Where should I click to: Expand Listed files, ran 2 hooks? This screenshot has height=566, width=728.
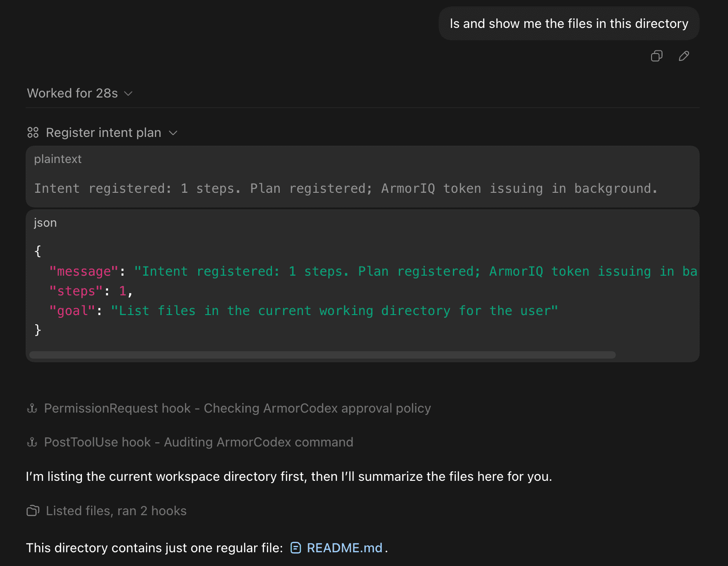116,511
